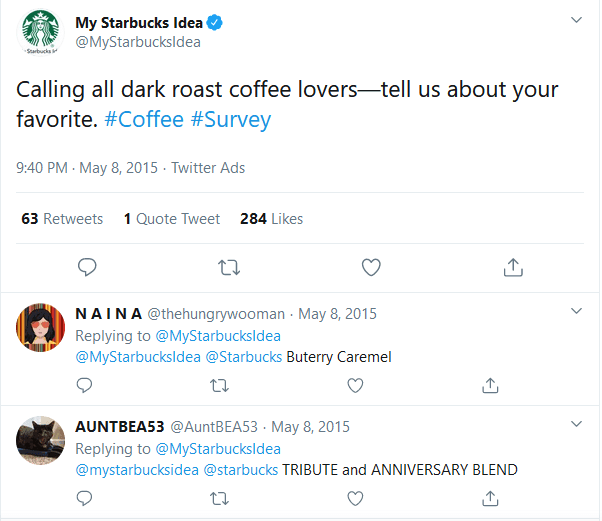Open NAINA's profile picture
Screen dimensions: 602x521
click(41, 325)
